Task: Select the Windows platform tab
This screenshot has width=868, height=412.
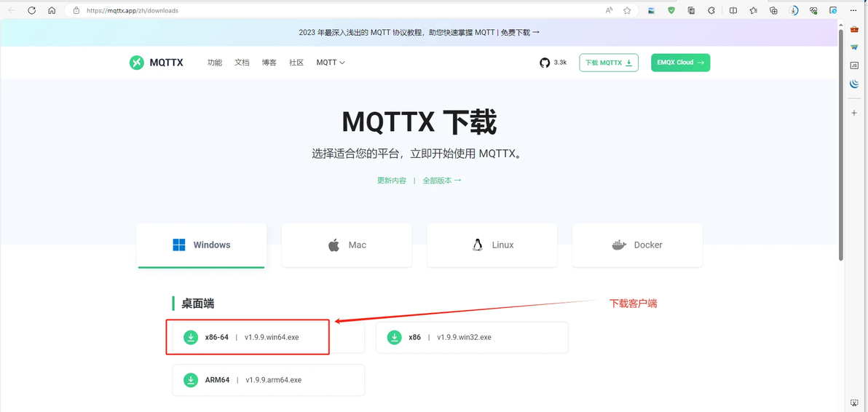Action: (x=202, y=245)
